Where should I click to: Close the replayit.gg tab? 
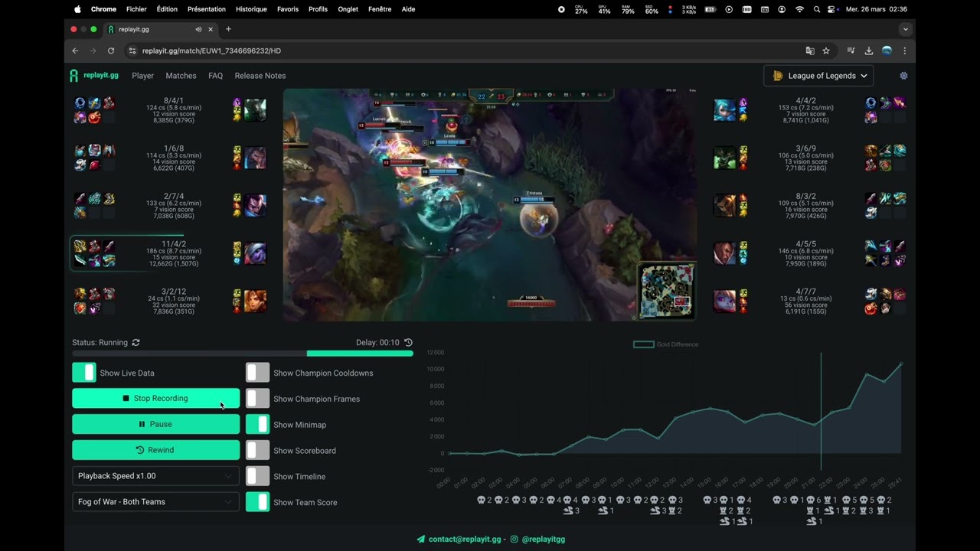211,29
